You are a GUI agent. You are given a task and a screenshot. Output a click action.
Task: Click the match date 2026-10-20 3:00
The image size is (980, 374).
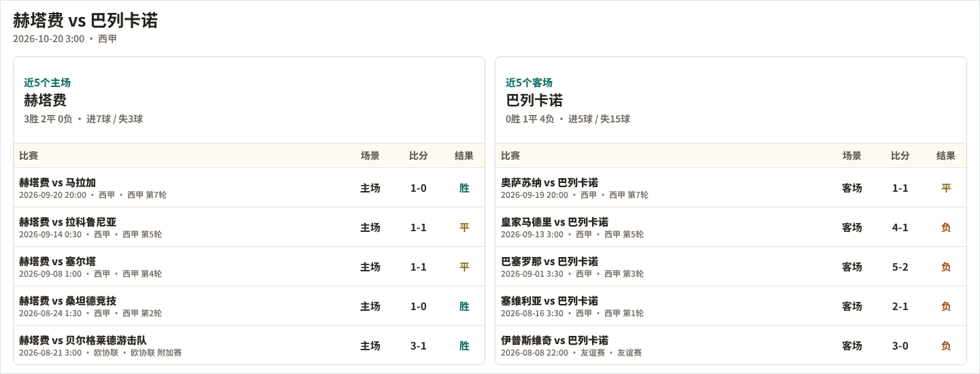[x=48, y=39]
